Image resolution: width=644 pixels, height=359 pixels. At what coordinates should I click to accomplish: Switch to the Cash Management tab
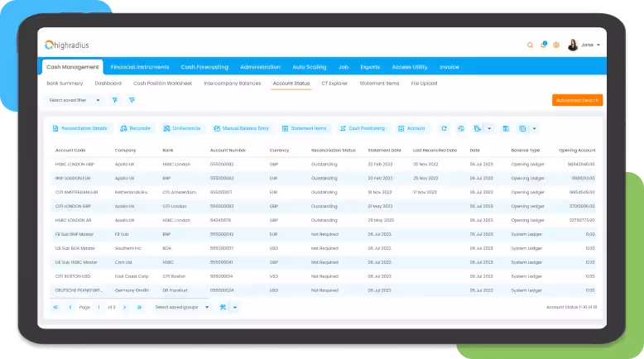pos(73,67)
